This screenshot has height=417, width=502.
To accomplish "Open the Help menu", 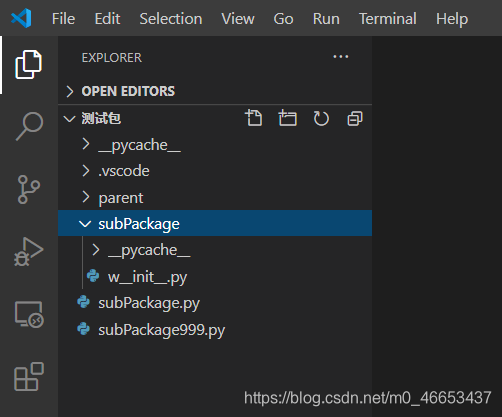I will [452, 19].
